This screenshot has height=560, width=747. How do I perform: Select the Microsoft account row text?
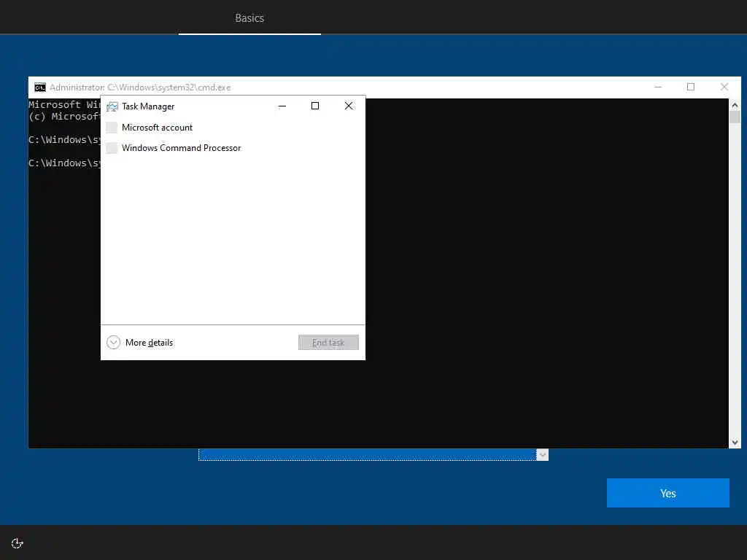(x=158, y=127)
